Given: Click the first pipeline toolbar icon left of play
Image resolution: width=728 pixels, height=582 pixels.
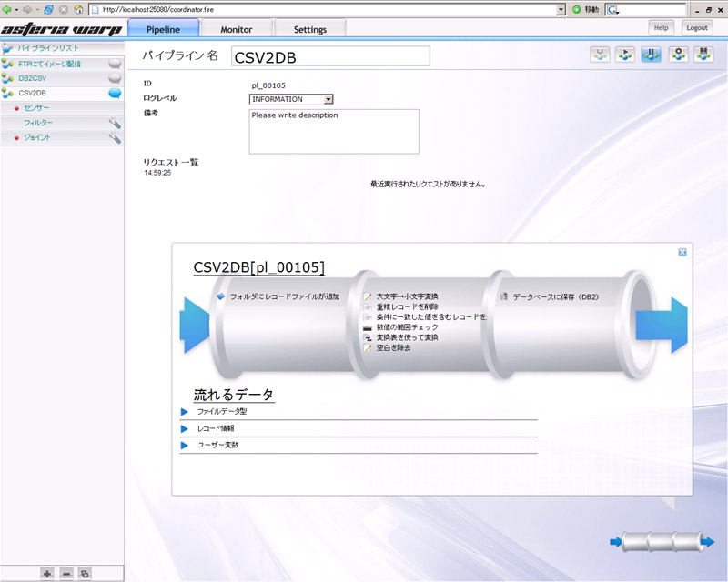Looking at the screenshot, I should point(600,55).
